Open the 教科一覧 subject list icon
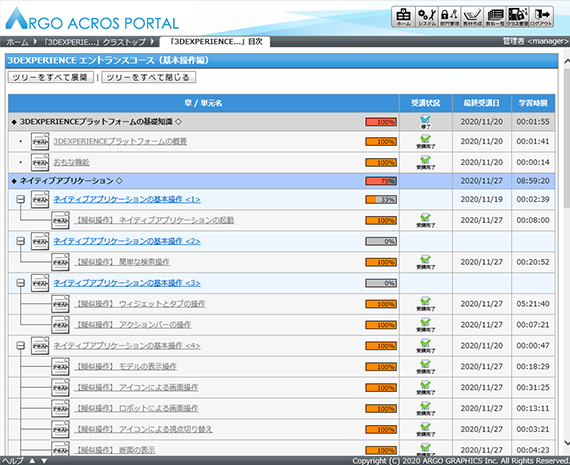Viewport: 570px width, 465px height. click(495, 17)
